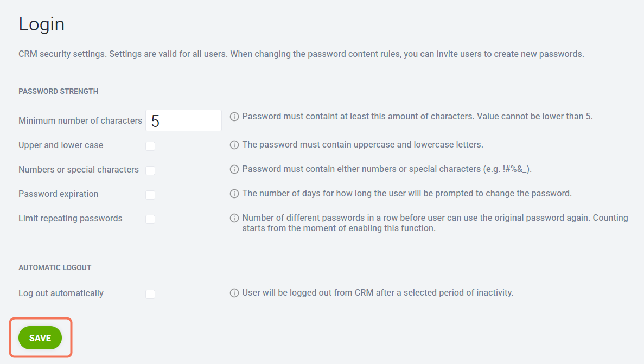
Task: Click the 'Minimum number of characters' label text
Action: coord(80,121)
